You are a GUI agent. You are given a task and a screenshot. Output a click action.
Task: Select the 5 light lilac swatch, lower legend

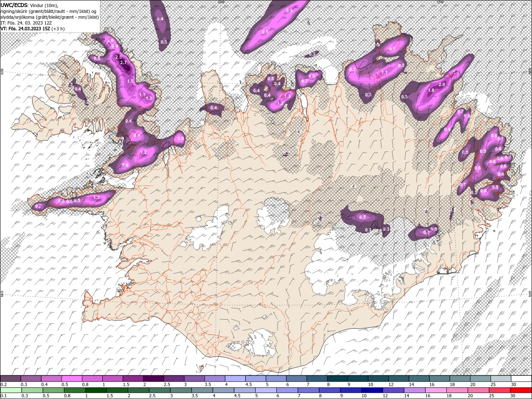pos(265,390)
